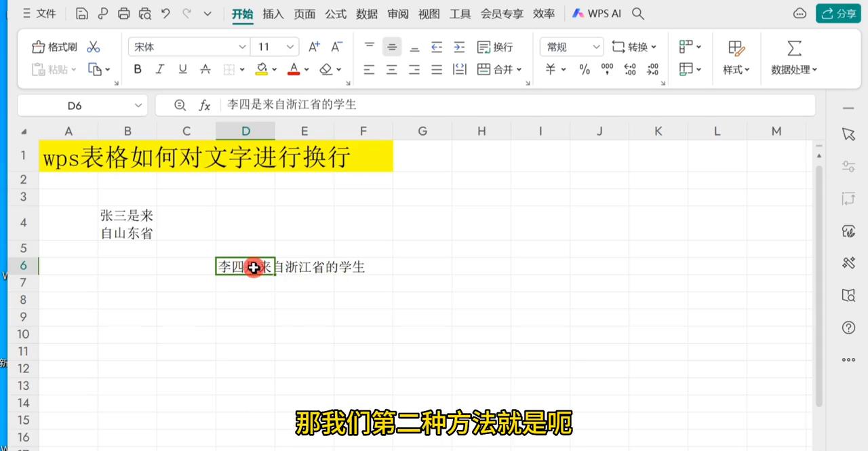Screen dimensions: 868x451
Task: Click the zoom icon in formula bar
Action: pyautogui.click(x=180, y=105)
